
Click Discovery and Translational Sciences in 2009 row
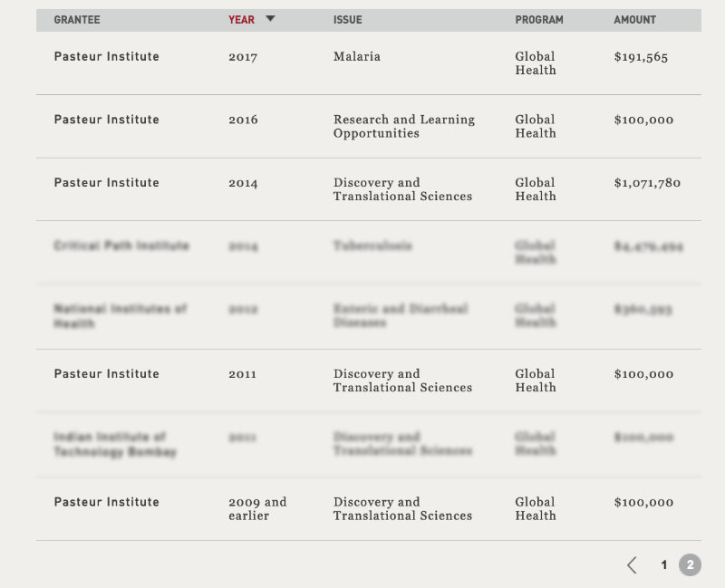click(x=402, y=508)
